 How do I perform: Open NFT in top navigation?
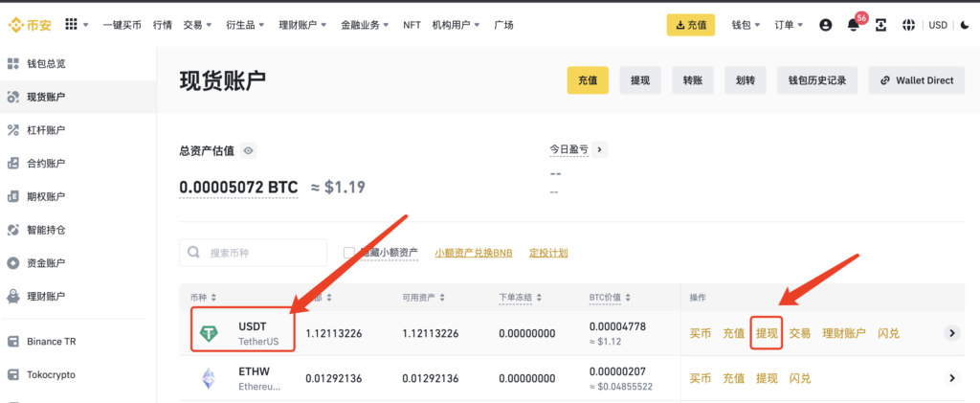pyautogui.click(x=412, y=25)
